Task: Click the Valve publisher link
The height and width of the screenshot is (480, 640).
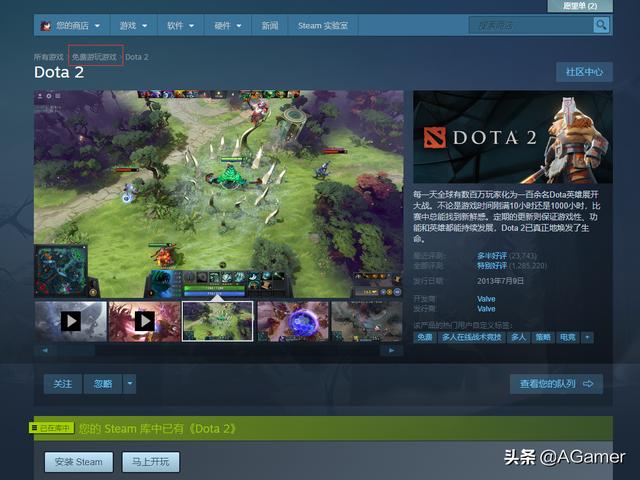Action: click(x=486, y=309)
